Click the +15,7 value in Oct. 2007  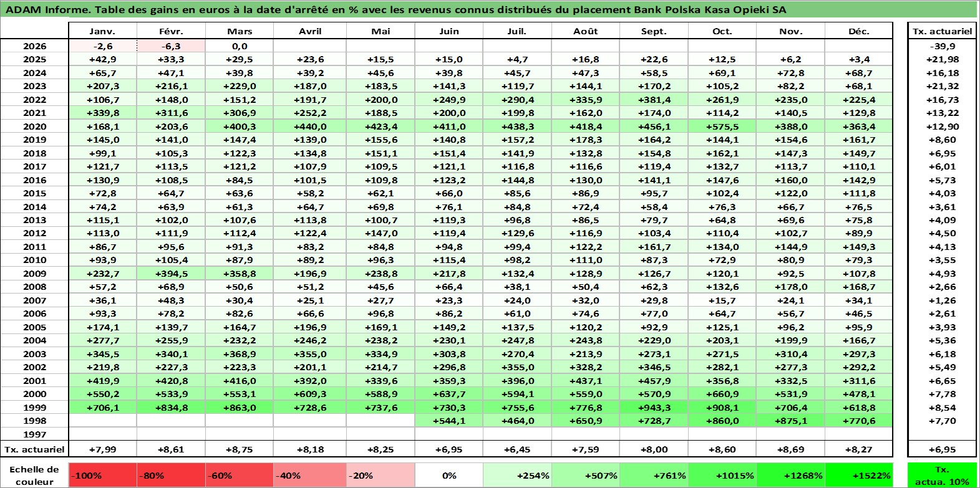[x=722, y=300]
